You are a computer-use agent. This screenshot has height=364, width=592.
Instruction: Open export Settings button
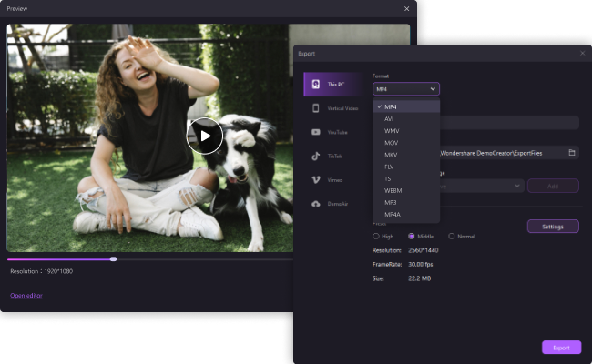point(553,227)
